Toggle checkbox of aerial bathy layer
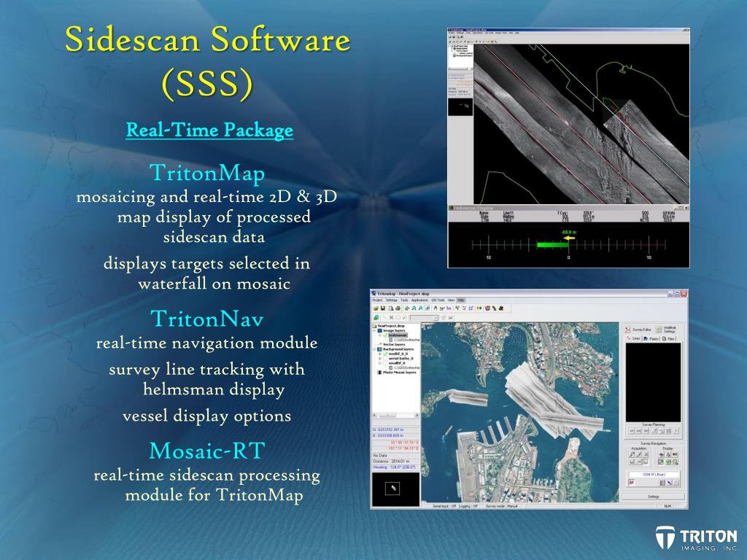Image resolution: width=747 pixels, height=560 pixels. coord(385,359)
